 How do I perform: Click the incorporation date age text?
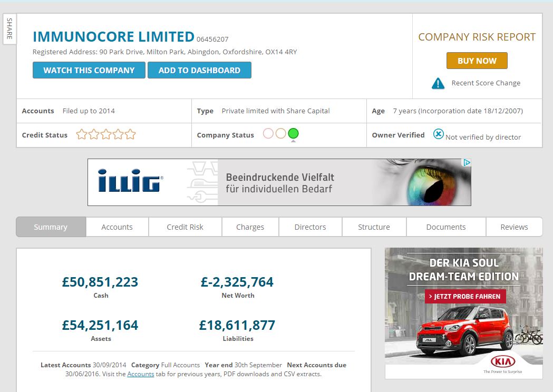tap(458, 111)
